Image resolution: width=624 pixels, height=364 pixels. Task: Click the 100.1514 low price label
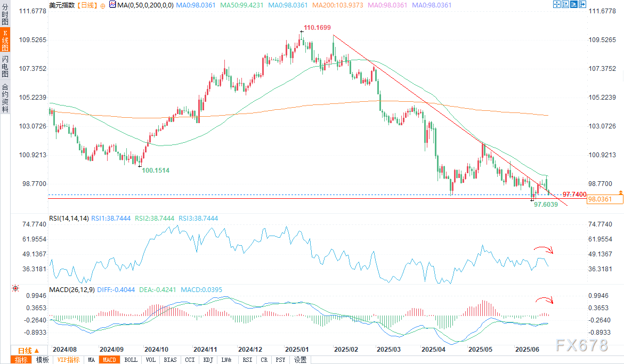pyautogui.click(x=156, y=170)
